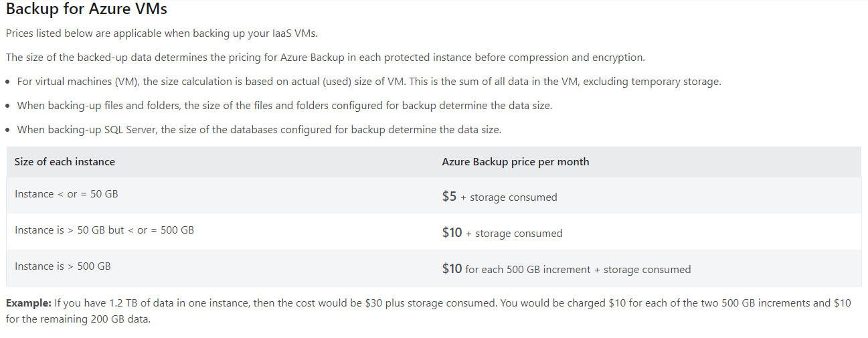Select the files and folders backup bullet
Viewport: 868px width, 338px height.
tap(284, 106)
